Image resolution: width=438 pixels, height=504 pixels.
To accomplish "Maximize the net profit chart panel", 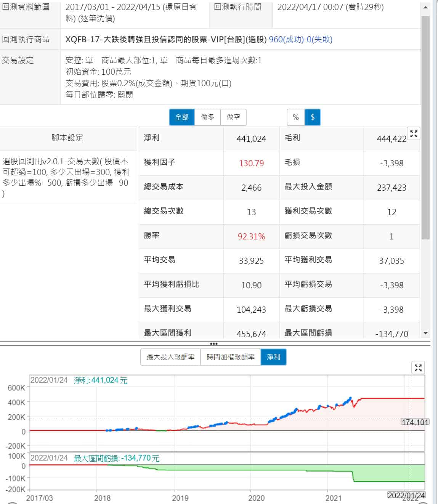I will pyautogui.click(x=418, y=368).
